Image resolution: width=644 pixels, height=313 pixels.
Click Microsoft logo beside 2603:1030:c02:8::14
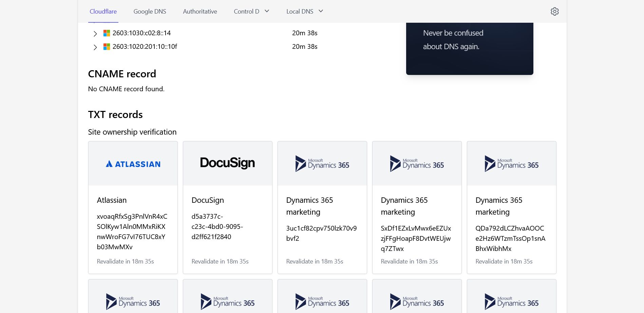pos(107,33)
